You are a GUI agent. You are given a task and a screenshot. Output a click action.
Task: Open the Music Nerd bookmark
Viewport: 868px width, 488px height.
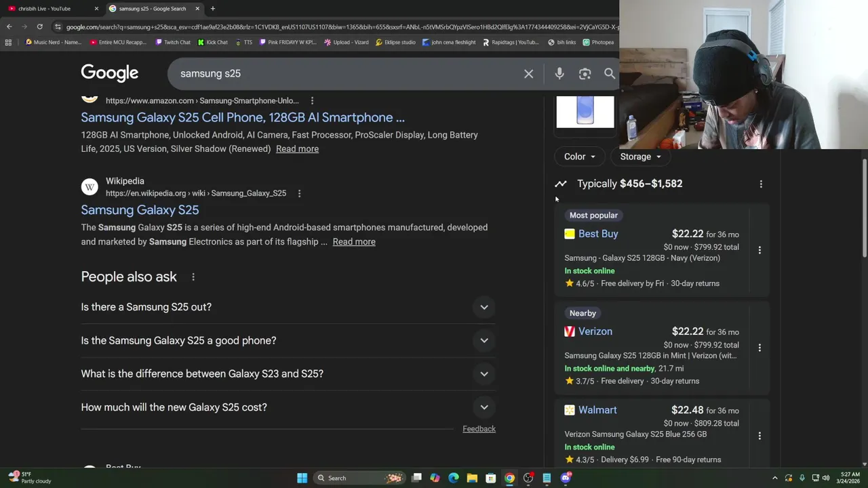(53, 42)
